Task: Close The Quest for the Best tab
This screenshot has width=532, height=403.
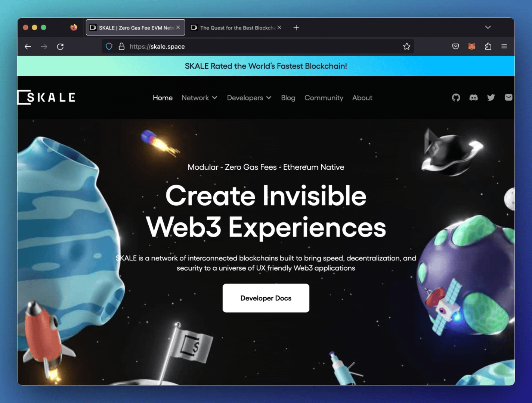Action: (279, 28)
